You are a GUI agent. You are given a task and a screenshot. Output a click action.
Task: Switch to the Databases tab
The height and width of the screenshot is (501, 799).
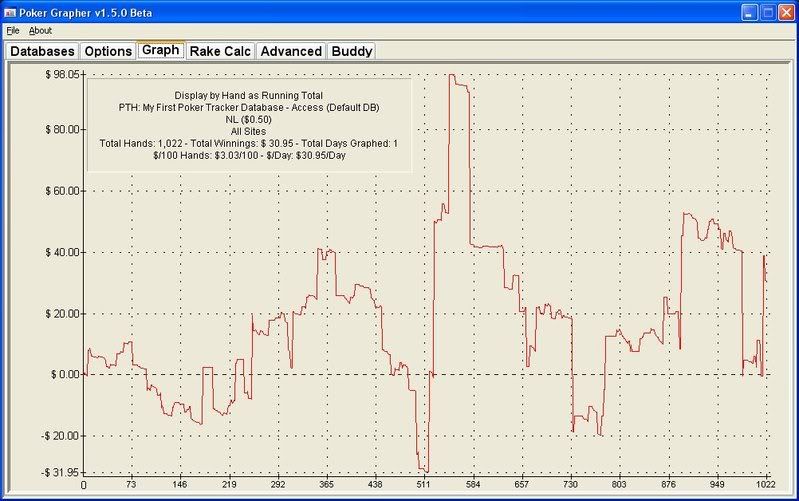pos(42,50)
